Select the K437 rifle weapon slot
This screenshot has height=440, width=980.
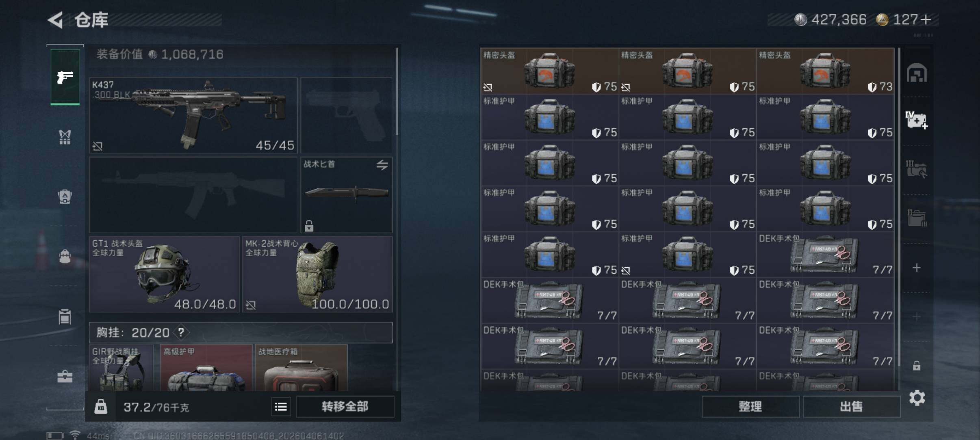click(193, 115)
